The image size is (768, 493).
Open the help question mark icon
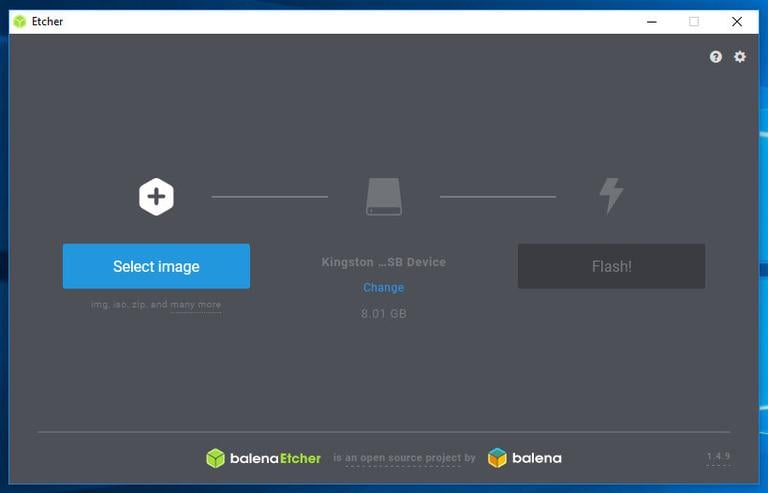[x=716, y=57]
